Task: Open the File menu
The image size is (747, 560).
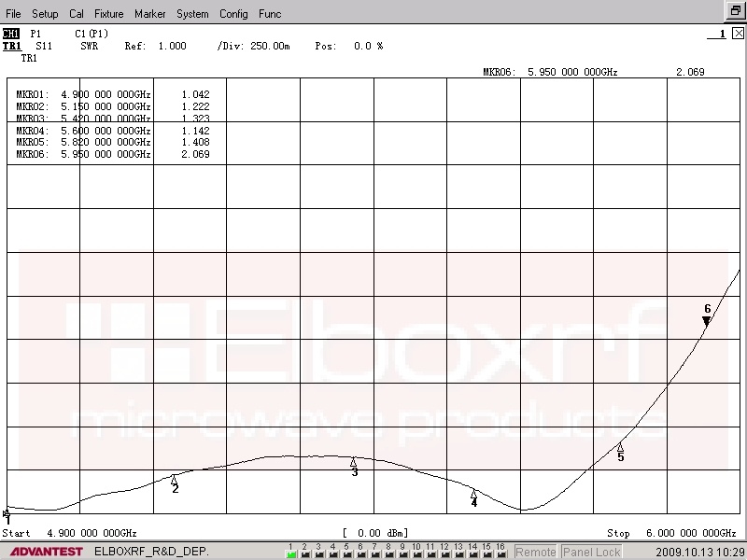Action: tap(13, 14)
